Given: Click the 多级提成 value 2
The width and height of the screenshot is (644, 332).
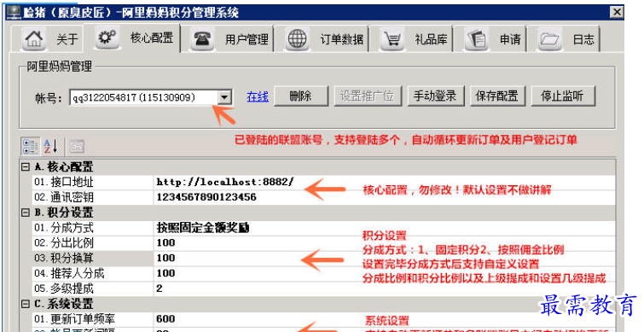Looking at the screenshot, I should (x=160, y=288).
